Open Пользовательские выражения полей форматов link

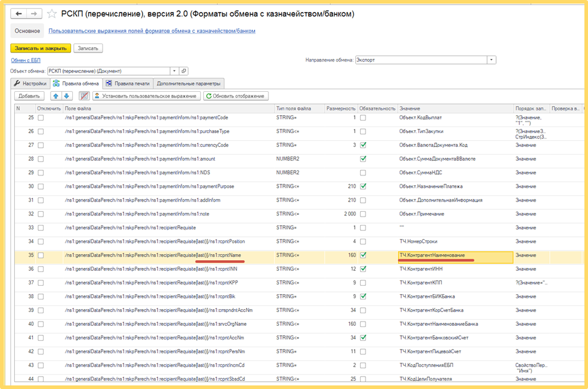pos(152,31)
